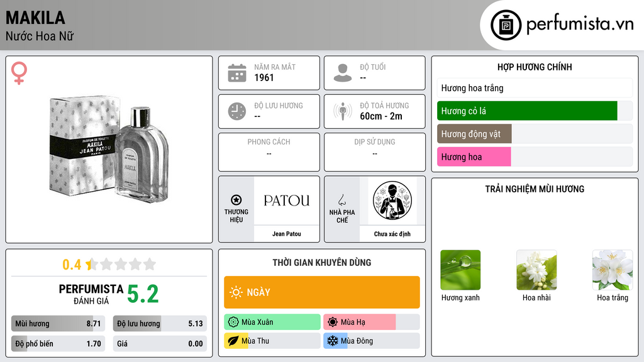Click the Độ lưu hương 5.13 score bar
This screenshot has width=644, height=362.
coord(160,324)
